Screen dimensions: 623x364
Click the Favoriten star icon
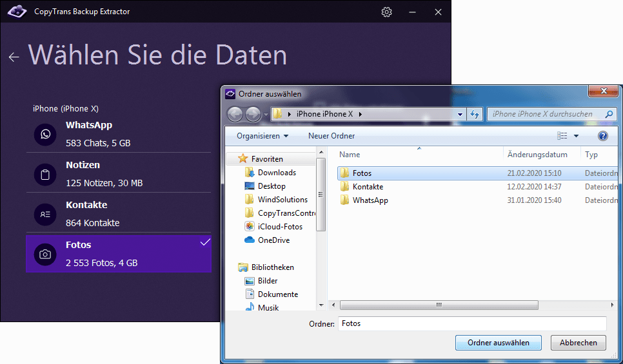[x=242, y=158]
